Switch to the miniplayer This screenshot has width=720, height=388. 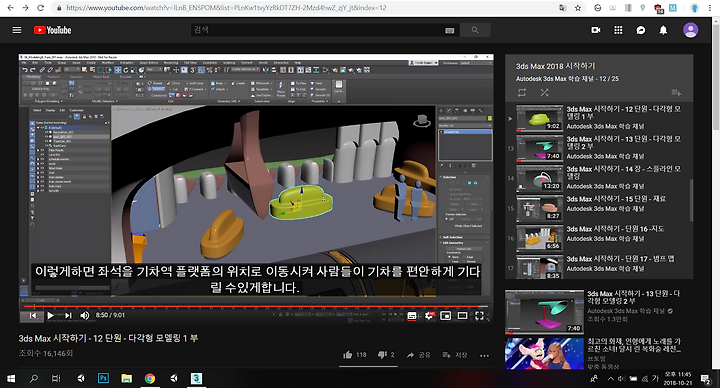click(x=445, y=316)
